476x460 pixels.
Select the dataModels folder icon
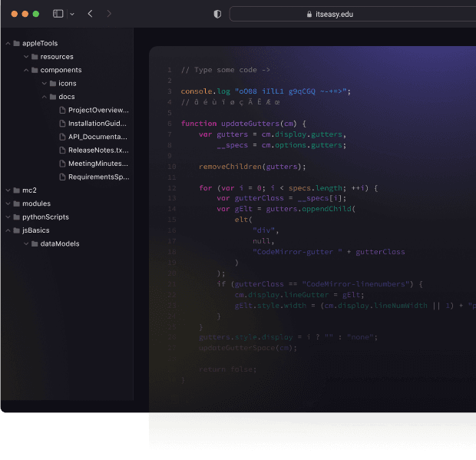click(x=35, y=243)
